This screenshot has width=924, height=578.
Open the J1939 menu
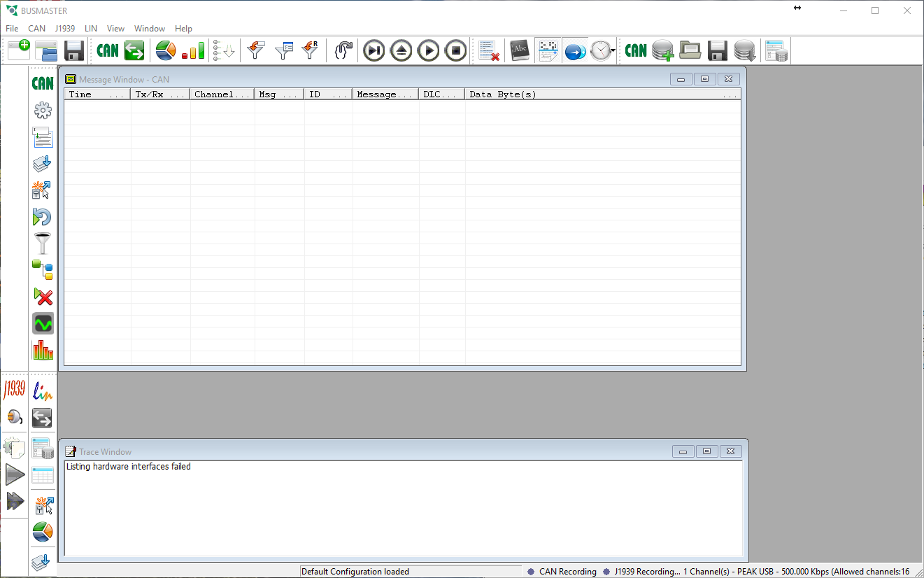[65, 29]
